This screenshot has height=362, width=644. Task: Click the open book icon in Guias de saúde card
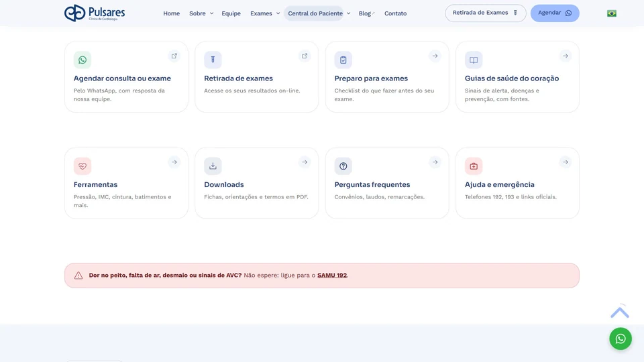(x=474, y=60)
